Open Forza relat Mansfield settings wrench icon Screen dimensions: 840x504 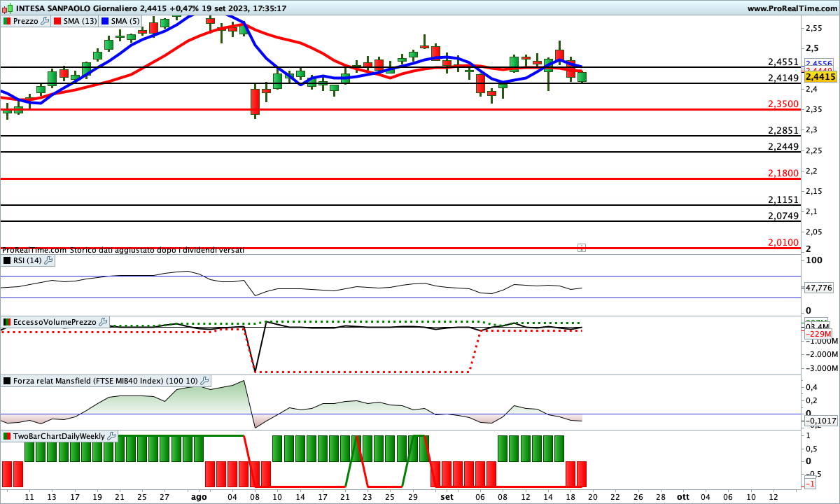pyautogui.click(x=204, y=381)
